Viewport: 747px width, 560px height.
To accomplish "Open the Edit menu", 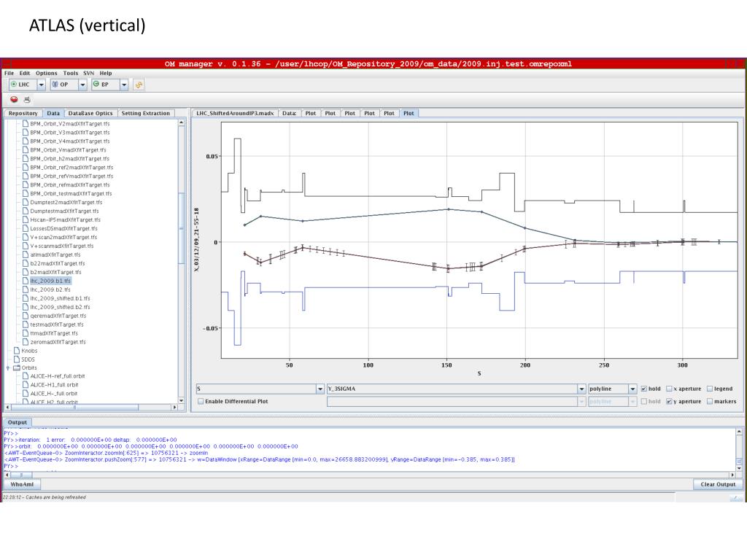I will (x=25, y=74).
